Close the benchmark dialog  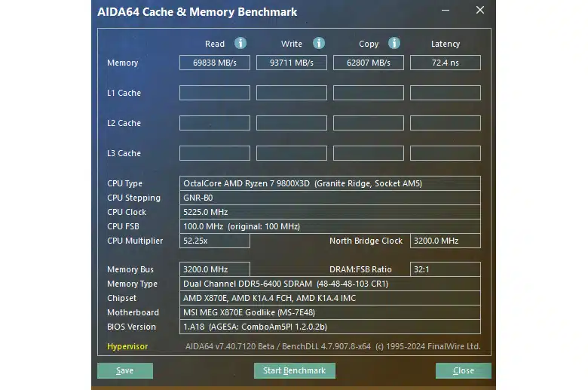463,370
